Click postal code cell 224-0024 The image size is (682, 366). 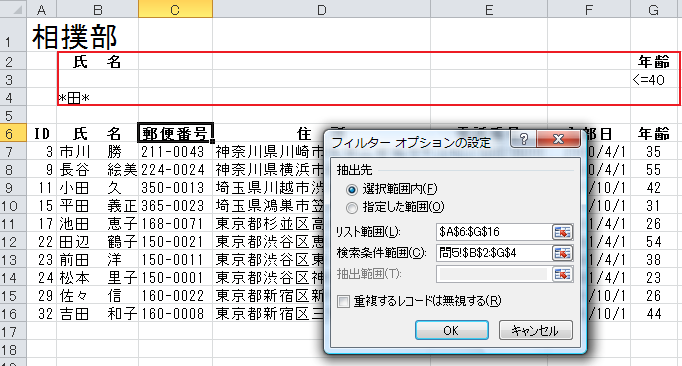point(175,170)
